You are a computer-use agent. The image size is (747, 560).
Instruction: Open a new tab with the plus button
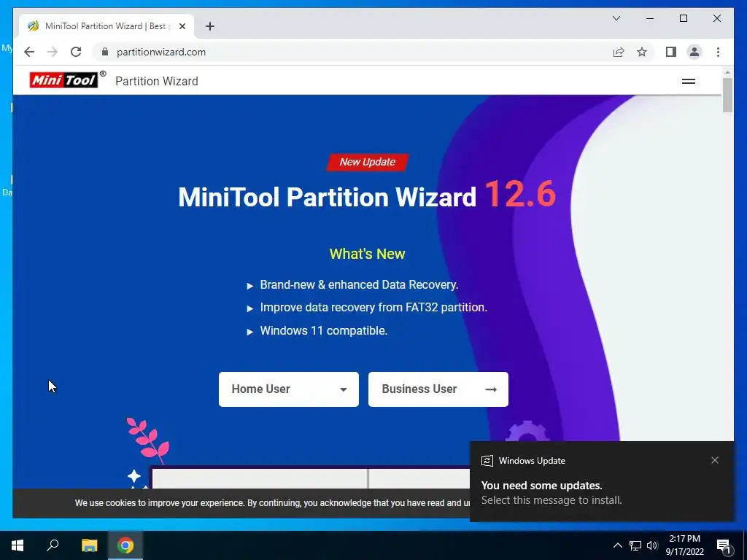tap(210, 26)
